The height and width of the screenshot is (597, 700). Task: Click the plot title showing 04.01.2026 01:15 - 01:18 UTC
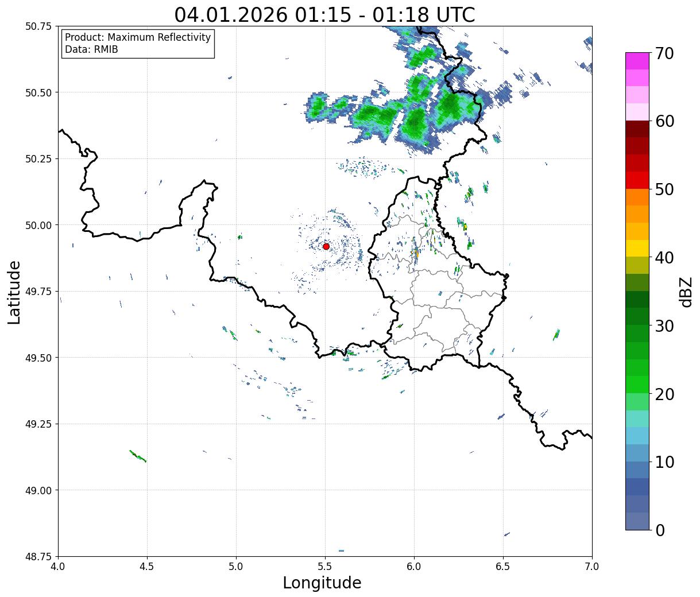pos(325,14)
